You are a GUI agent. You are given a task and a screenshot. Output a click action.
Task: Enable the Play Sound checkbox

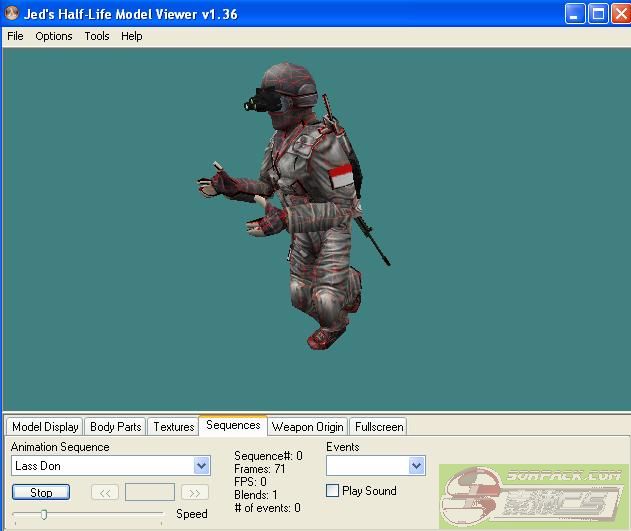coord(332,491)
